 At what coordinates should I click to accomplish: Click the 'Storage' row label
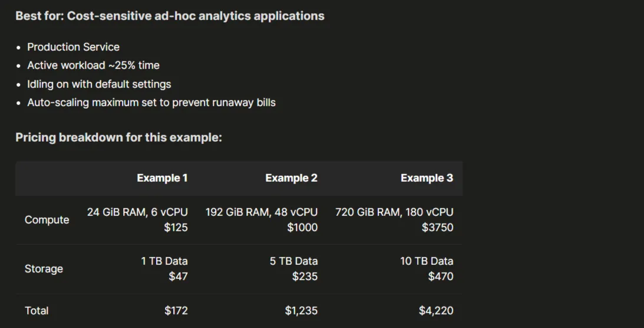point(44,269)
